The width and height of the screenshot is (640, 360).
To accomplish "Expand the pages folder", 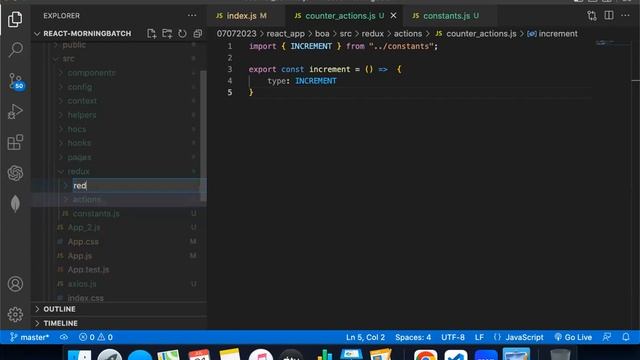I will (x=79, y=157).
